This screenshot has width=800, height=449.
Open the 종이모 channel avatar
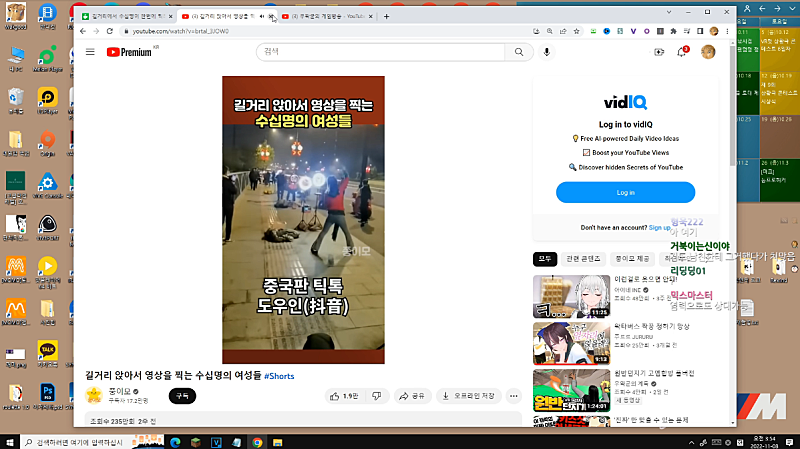pyautogui.click(x=94, y=395)
